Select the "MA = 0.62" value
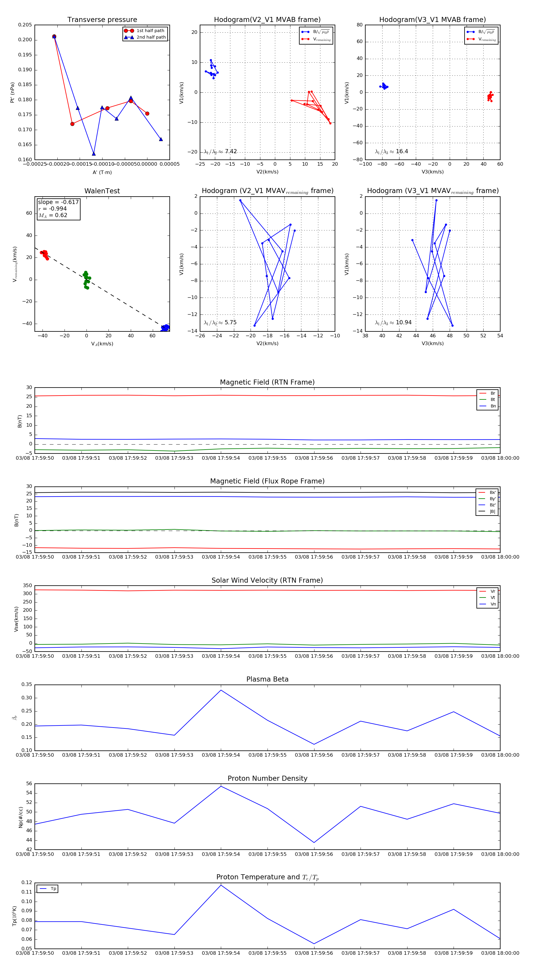The image size is (535, 980). 53,215
